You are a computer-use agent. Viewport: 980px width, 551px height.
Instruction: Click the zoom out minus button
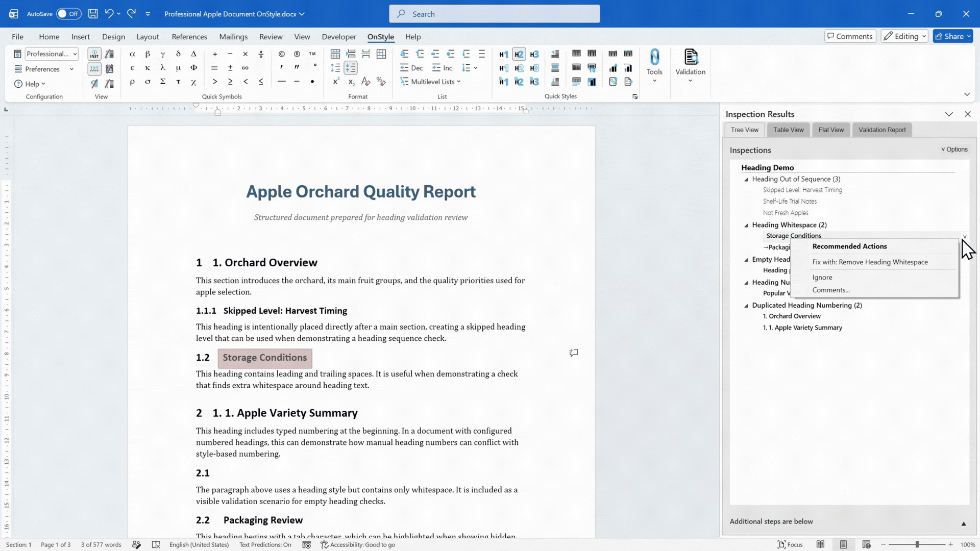(x=883, y=544)
